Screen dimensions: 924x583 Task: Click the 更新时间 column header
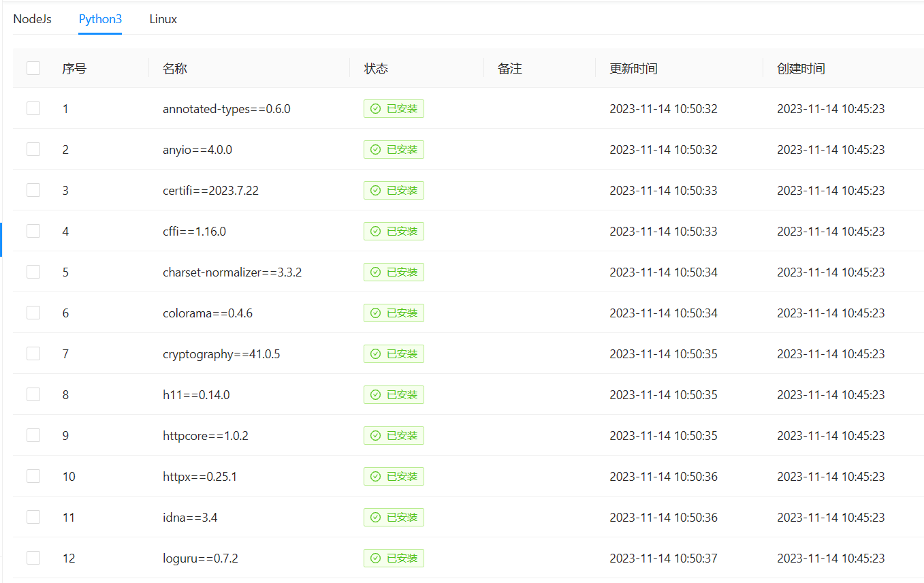tap(632, 68)
